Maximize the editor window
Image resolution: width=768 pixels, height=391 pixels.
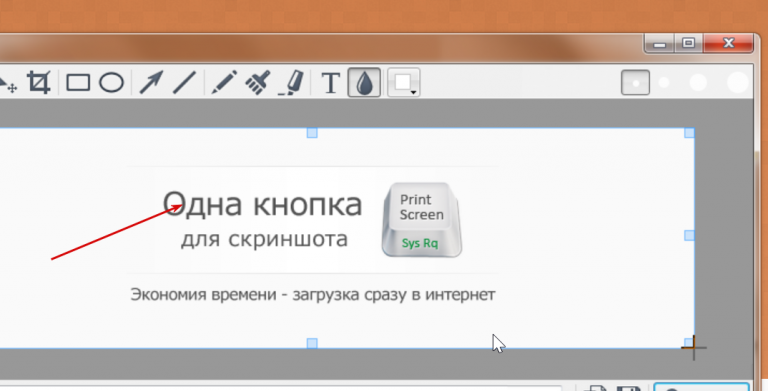pos(689,44)
